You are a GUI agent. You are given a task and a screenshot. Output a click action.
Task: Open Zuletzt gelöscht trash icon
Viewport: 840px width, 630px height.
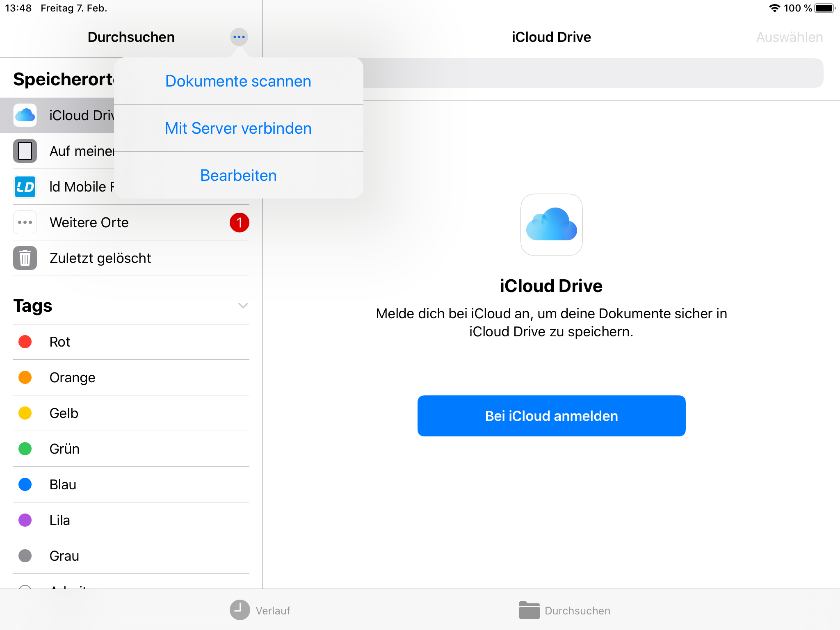pyautogui.click(x=25, y=258)
